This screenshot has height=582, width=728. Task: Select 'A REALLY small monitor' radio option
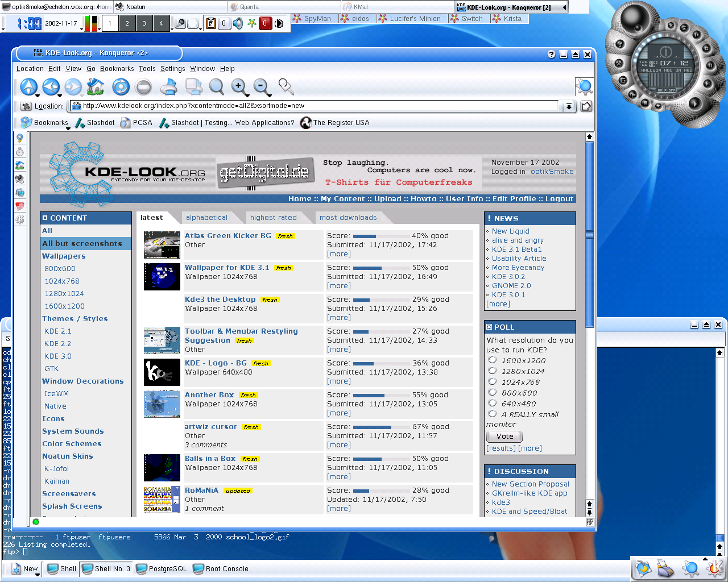pos(493,414)
